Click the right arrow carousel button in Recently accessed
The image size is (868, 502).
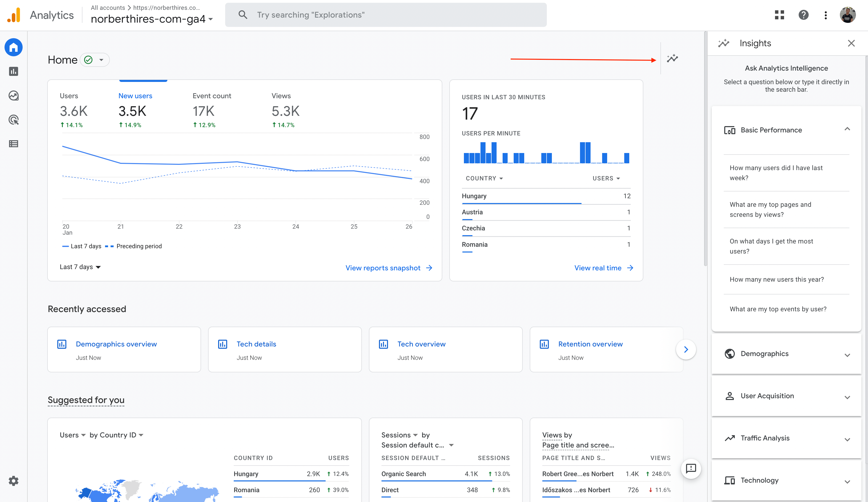(686, 348)
